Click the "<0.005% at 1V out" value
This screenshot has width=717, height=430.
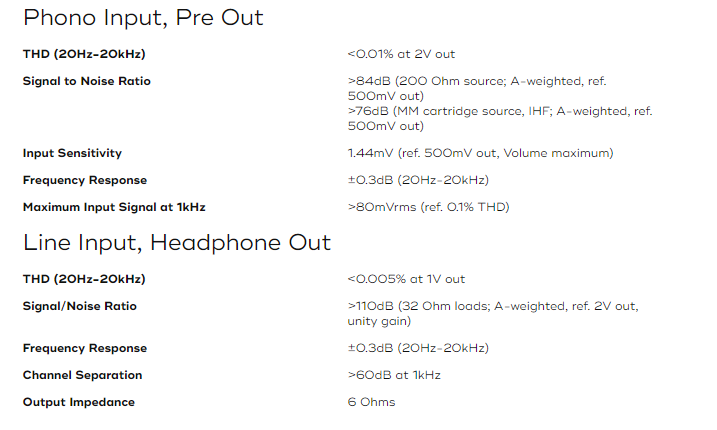pyautogui.click(x=406, y=279)
